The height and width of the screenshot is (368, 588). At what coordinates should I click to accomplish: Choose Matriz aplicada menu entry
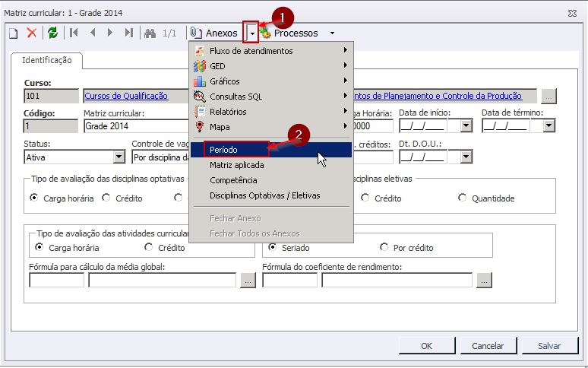pos(237,165)
